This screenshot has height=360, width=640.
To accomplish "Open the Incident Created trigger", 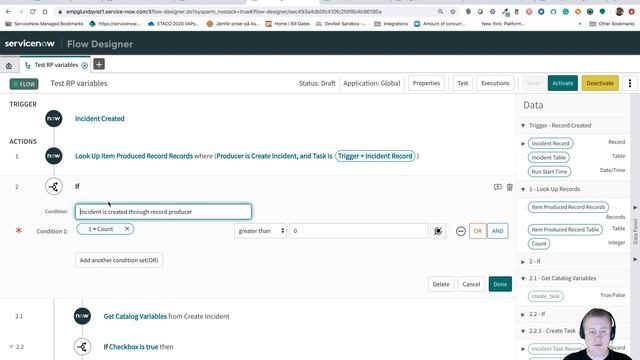I will [100, 119].
